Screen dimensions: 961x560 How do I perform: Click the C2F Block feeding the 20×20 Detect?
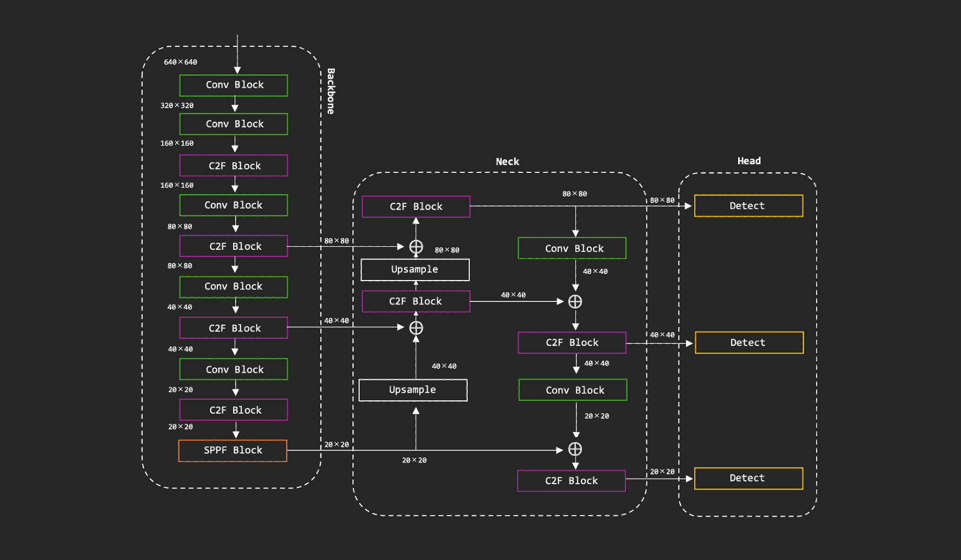[x=571, y=481]
